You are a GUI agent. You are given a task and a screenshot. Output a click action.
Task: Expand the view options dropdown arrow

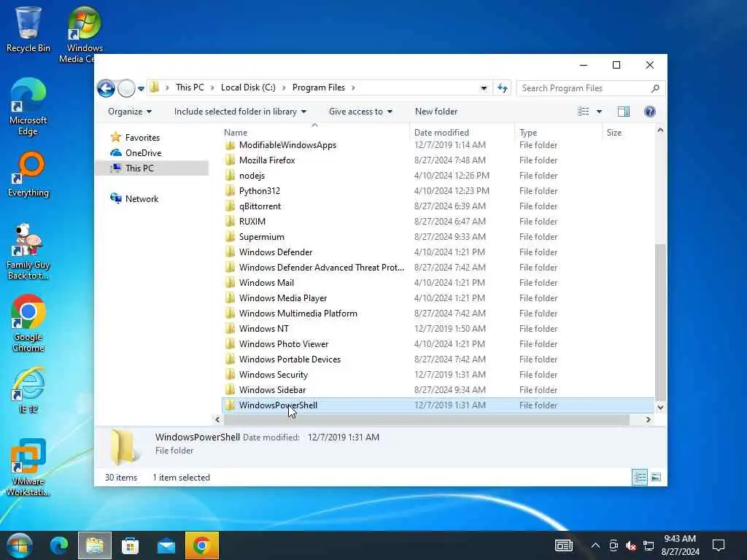click(x=600, y=112)
